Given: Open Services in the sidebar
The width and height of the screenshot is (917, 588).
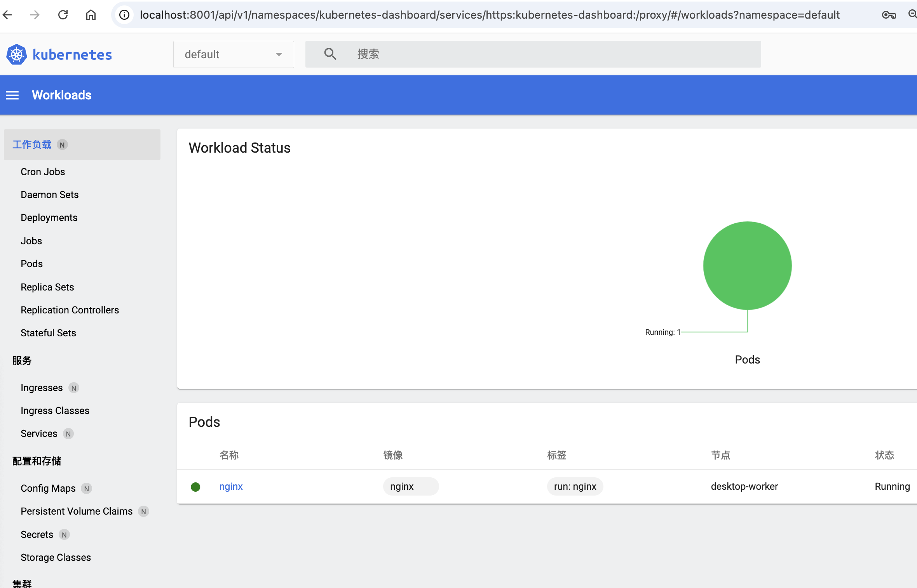Looking at the screenshot, I should coord(39,433).
